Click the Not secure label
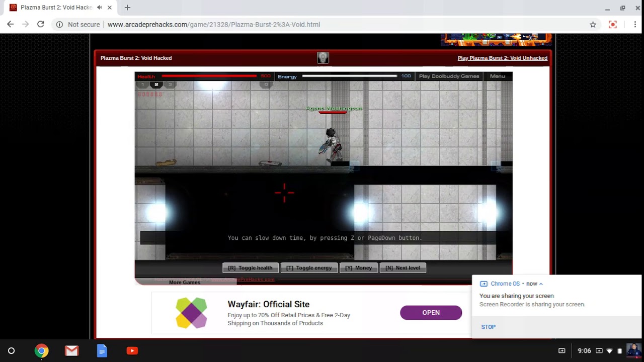Screen dimensions: 644x362 point(84,24)
